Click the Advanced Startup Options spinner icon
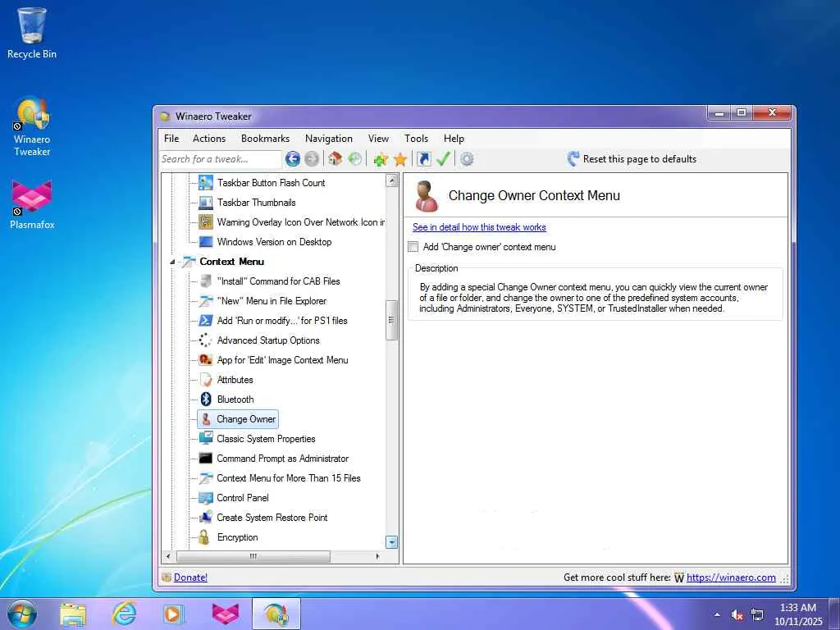This screenshot has height=630, width=840. [206, 340]
